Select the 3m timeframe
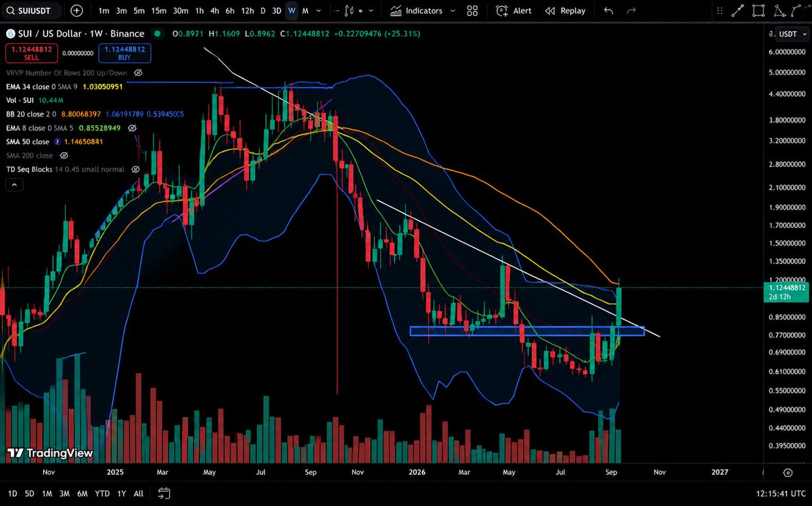This screenshot has width=812, height=506. (x=121, y=11)
